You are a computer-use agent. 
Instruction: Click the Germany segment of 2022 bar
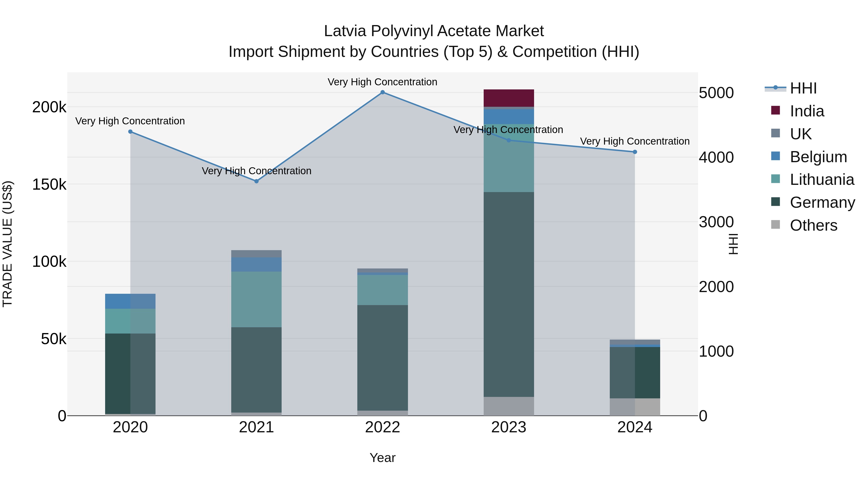point(382,358)
